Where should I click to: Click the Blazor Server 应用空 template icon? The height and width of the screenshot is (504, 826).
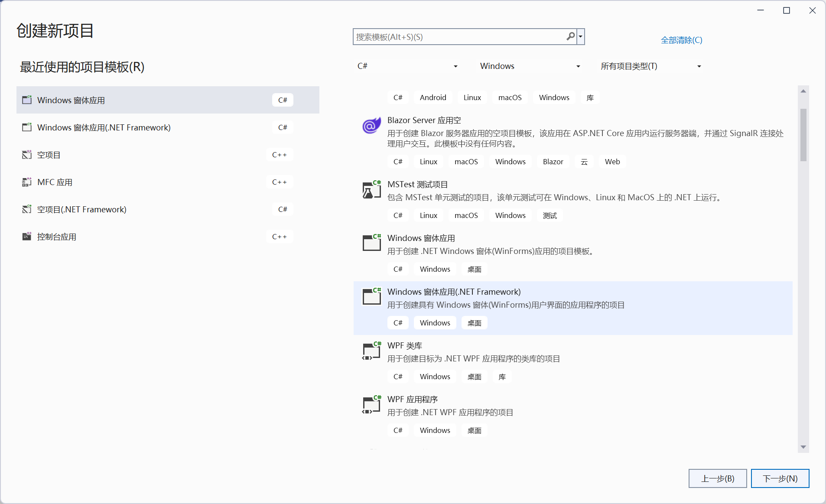[371, 126]
